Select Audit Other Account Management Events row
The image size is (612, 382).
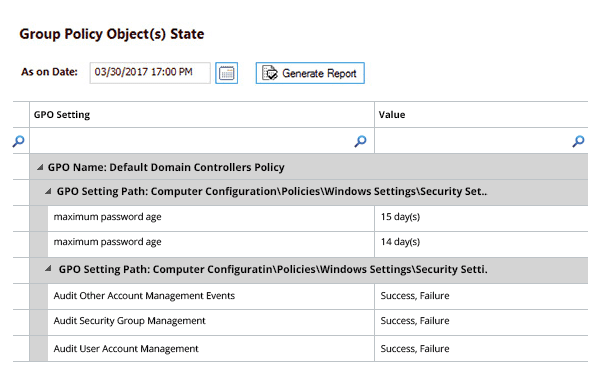tap(308, 297)
